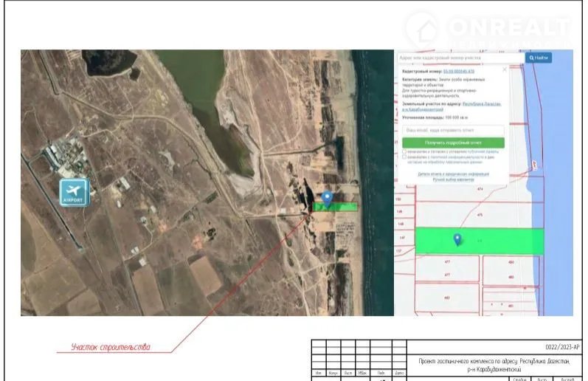
Task: Click the green plot on the satellite image
Action: [x=342, y=207]
